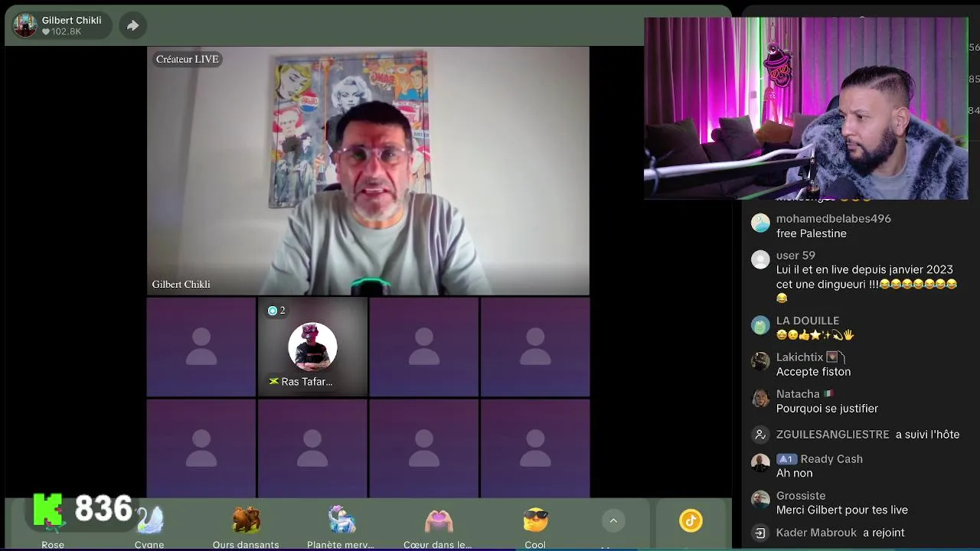Screen dimensions: 980x551
Task: Click username LA DOUILLE
Action: (x=808, y=321)
